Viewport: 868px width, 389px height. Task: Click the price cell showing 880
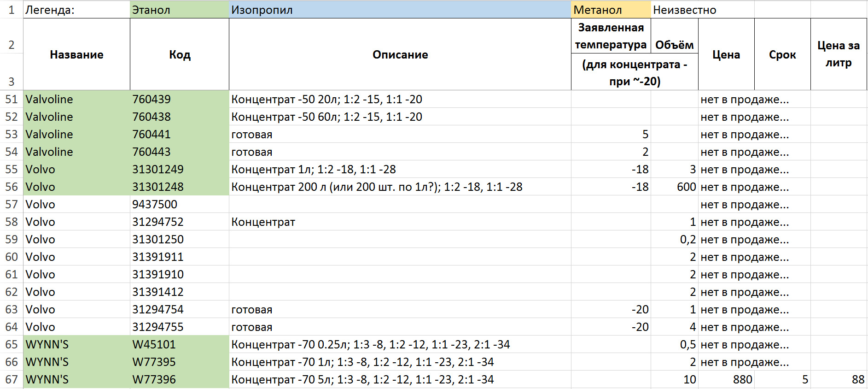click(x=726, y=379)
